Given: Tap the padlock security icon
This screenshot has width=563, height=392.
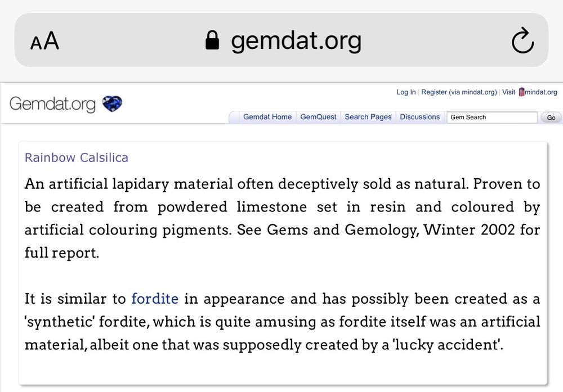Looking at the screenshot, I should coord(212,40).
